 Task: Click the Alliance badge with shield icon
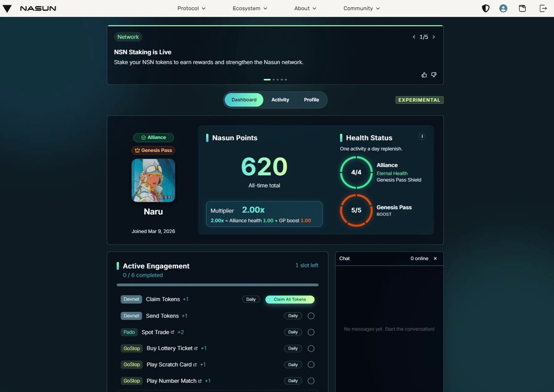coord(153,137)
